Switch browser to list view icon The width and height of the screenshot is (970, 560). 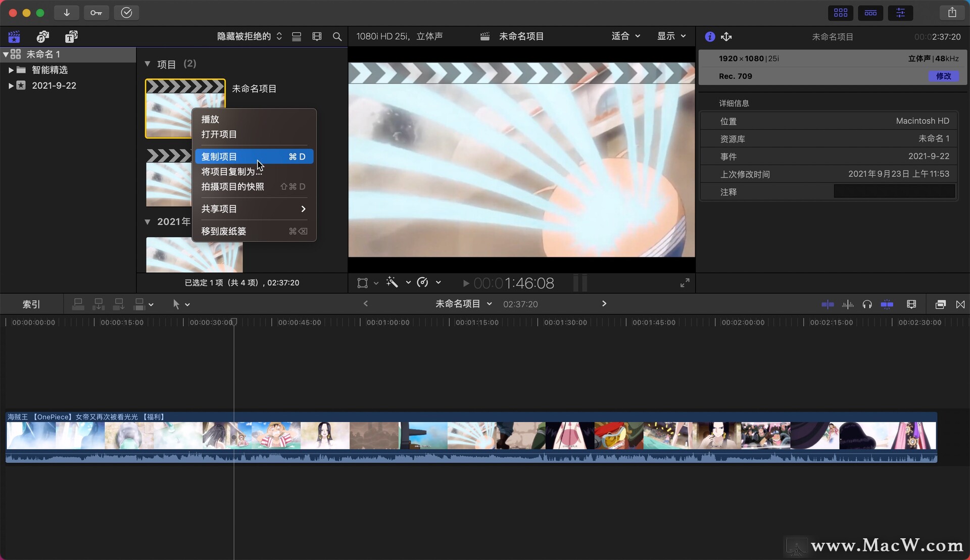(x=297, y=36)
